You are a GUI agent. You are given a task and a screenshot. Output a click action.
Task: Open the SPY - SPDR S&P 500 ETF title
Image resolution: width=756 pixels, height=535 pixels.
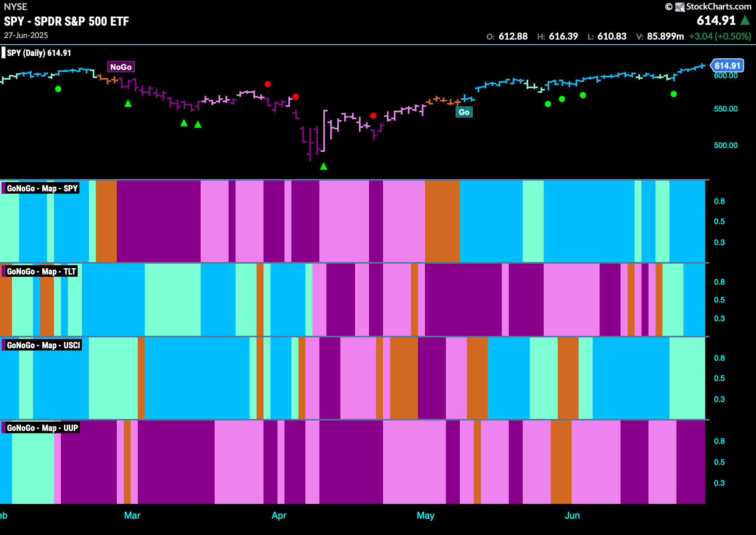click(x=66, y=22)
